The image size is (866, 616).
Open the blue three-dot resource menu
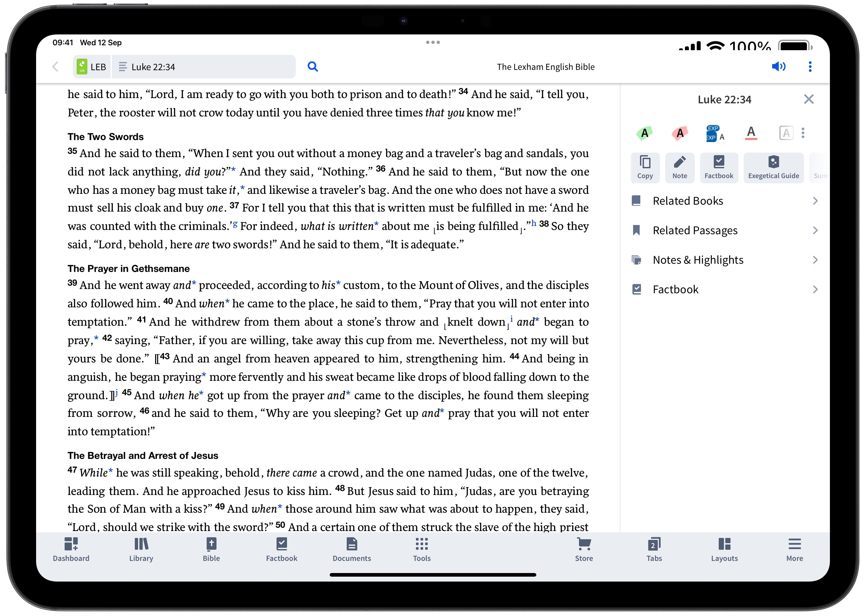point(810,67)
